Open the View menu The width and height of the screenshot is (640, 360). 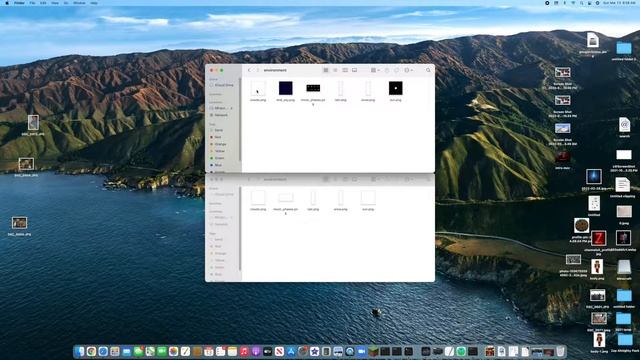(x=55, y=3)
